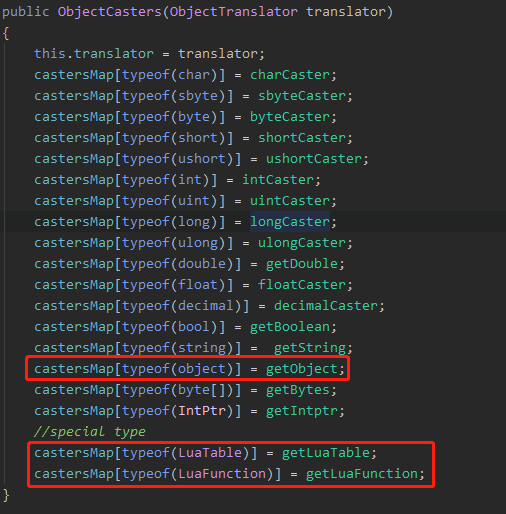Click the ushortCaster identifier
506x514 pixels.
[x=314, y=159]
